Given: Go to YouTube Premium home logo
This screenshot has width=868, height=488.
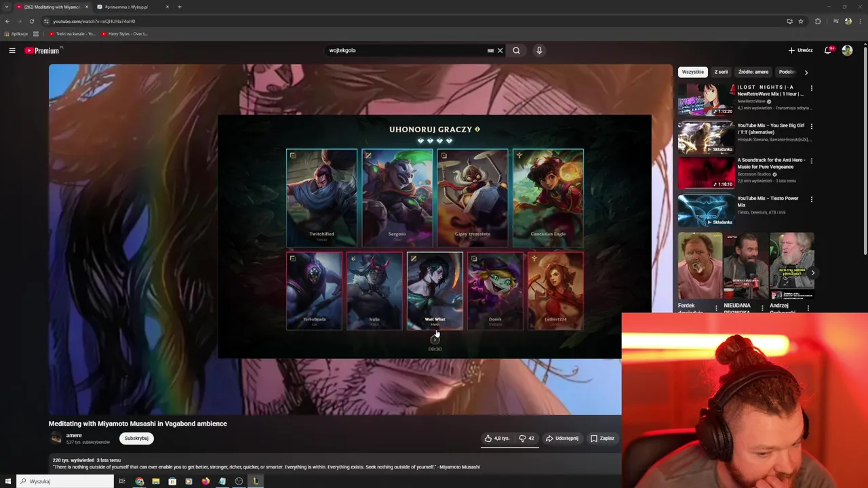Looking at the screenshot, I should [43, 50].
